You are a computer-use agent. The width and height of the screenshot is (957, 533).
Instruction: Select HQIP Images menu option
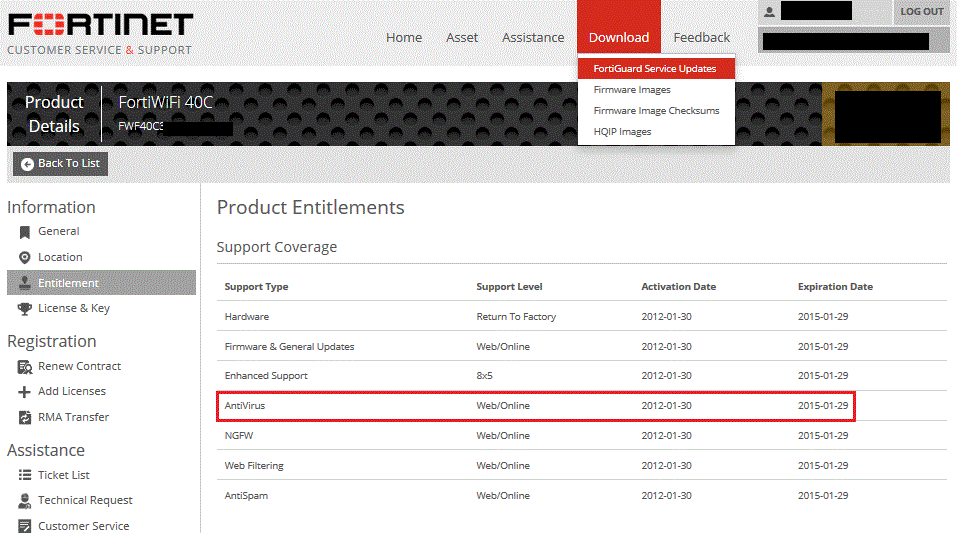coord(622,132)
